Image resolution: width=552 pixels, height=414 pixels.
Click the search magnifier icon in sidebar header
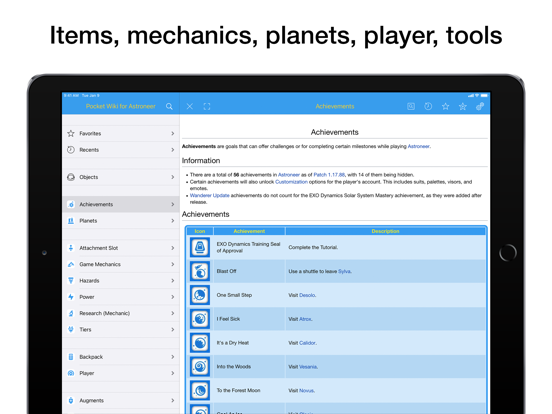pyautogui.click(x=169, y=106)
